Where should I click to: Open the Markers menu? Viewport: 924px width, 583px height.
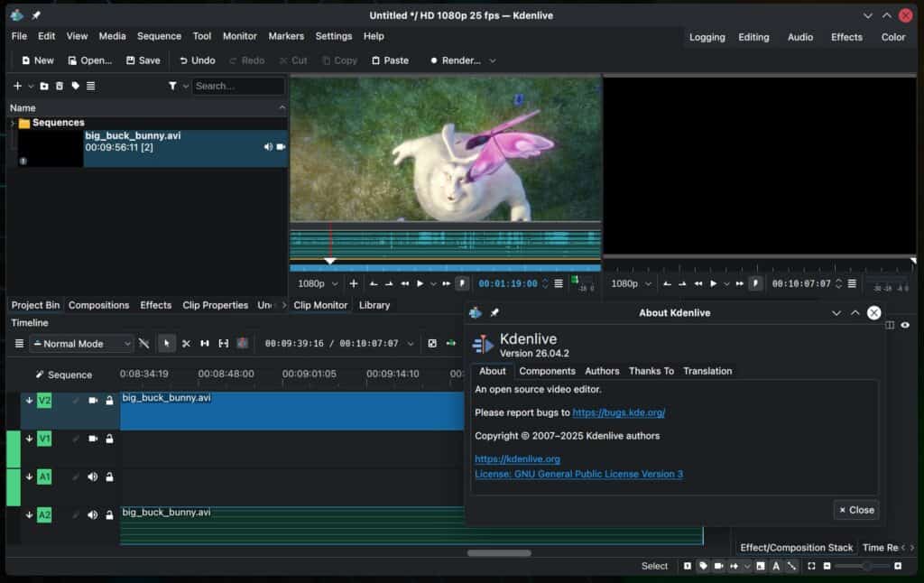coord(286,36)
